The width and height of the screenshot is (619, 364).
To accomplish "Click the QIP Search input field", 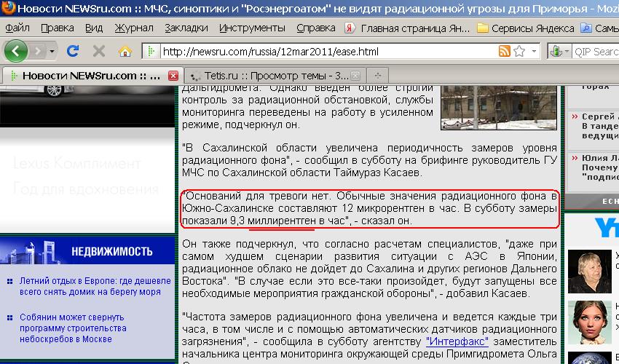I will (596, 51).
